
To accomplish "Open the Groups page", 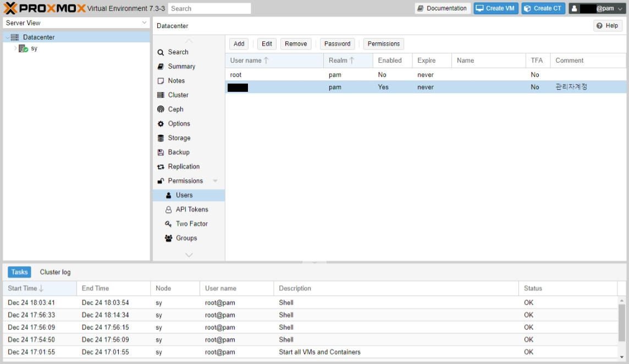I will click(x=189, y=238).
